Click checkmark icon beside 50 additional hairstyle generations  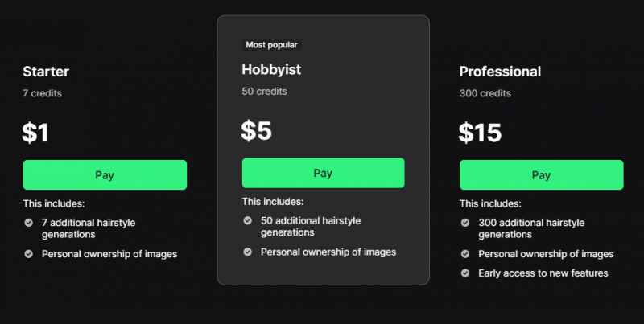coord(247,220)
